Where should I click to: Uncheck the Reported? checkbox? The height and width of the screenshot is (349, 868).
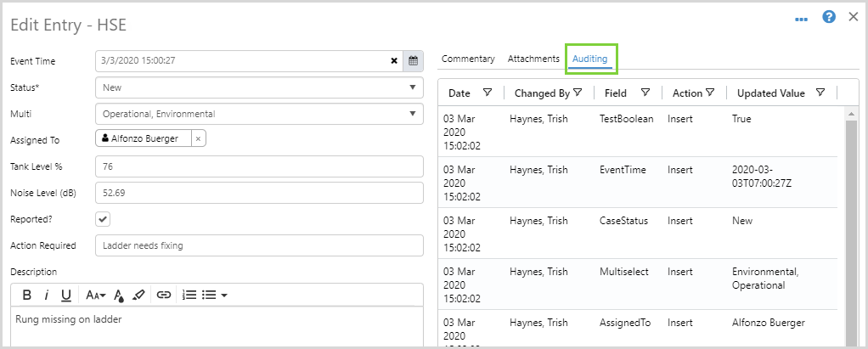point(103,219)
